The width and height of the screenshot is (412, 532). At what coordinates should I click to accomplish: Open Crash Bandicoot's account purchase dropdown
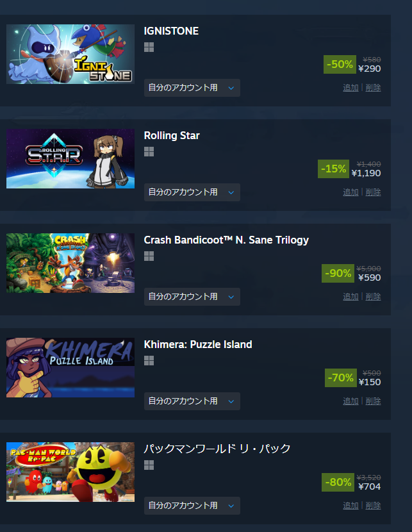[x=192, y=297]
